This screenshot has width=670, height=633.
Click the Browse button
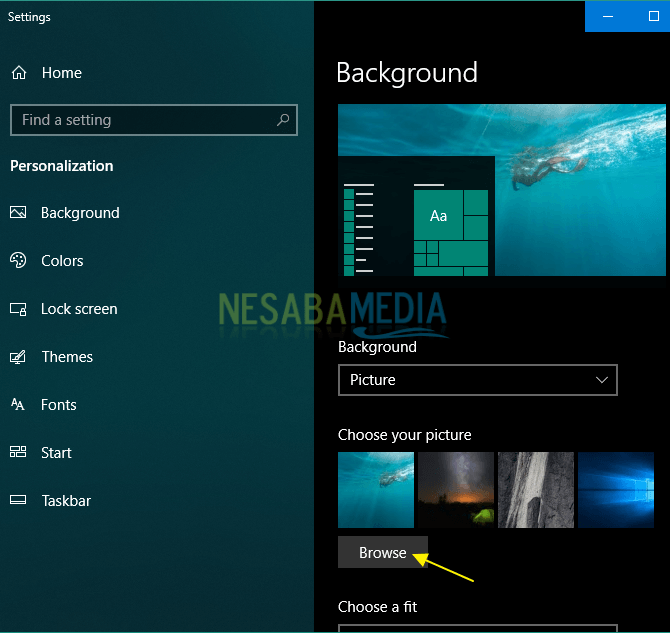coord(383,552)
